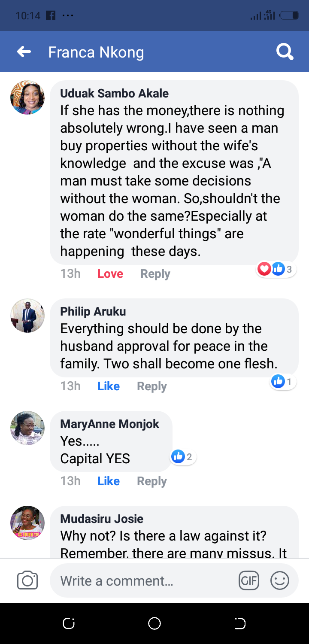Screen dimensions: 309x644
Task: Reply to Philip Aruku's comment
Action: coord(152,386)
